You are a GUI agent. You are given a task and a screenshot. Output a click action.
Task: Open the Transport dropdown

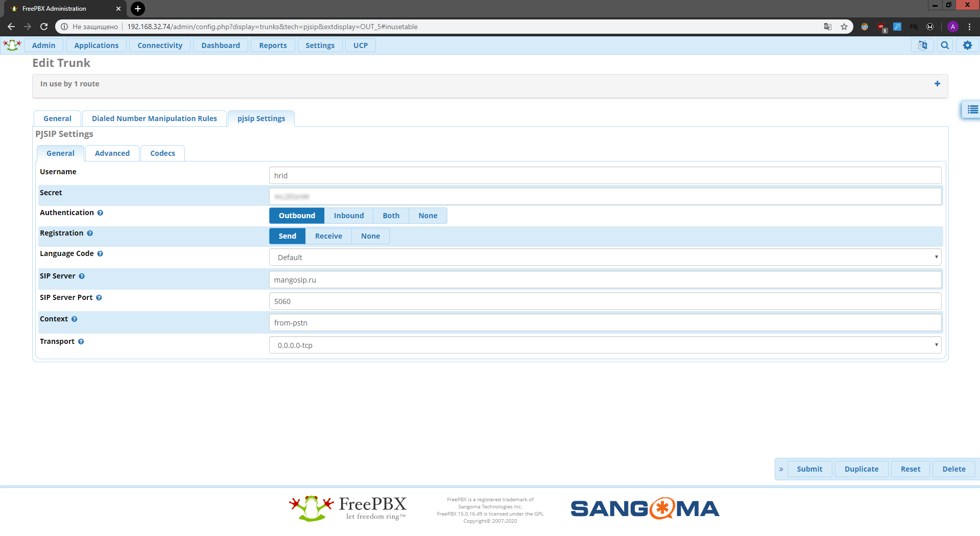(605, 345)
